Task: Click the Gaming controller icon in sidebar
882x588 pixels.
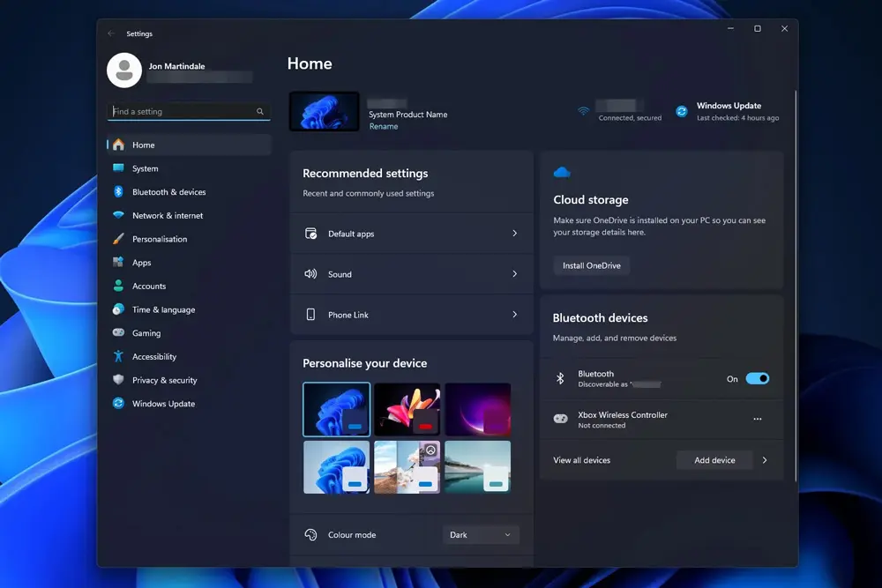Action: [118, 332]
